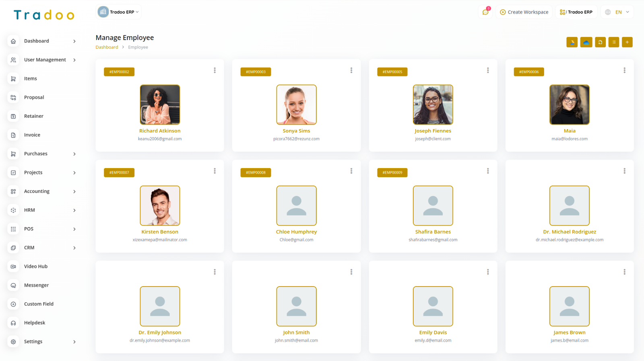The height and width of the screenshot is (361, 644).
Task: Click the #EMP00005 employee ID badge
Action: coord(392,72)
